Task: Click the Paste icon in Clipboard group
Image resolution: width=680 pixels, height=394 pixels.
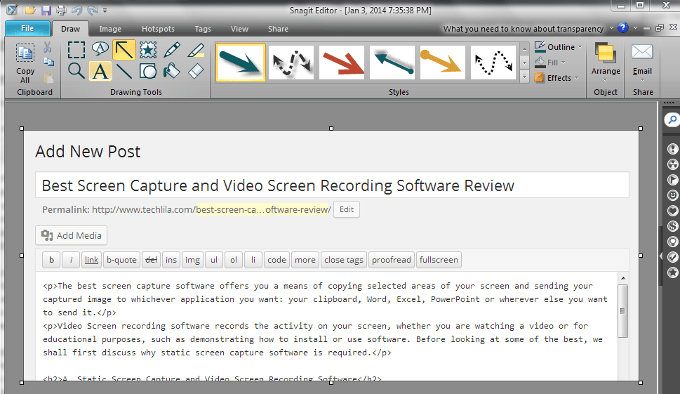Action: point(49,78)
